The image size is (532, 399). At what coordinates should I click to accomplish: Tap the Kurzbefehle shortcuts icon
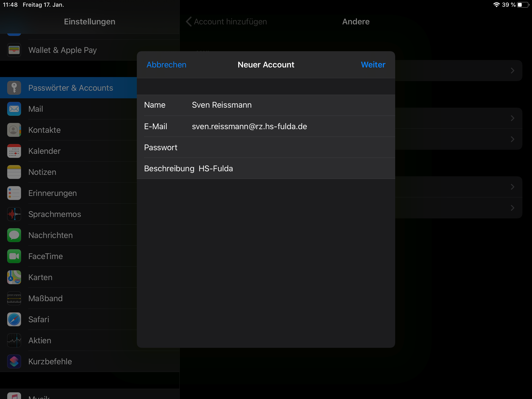(14, 361)
